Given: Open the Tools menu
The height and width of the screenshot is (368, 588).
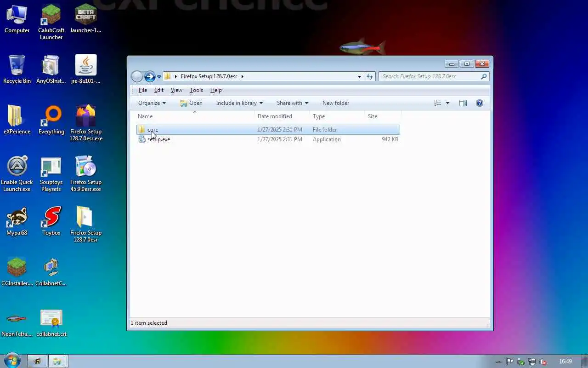Looking at the screenshot, I should (x=196, y=90).
